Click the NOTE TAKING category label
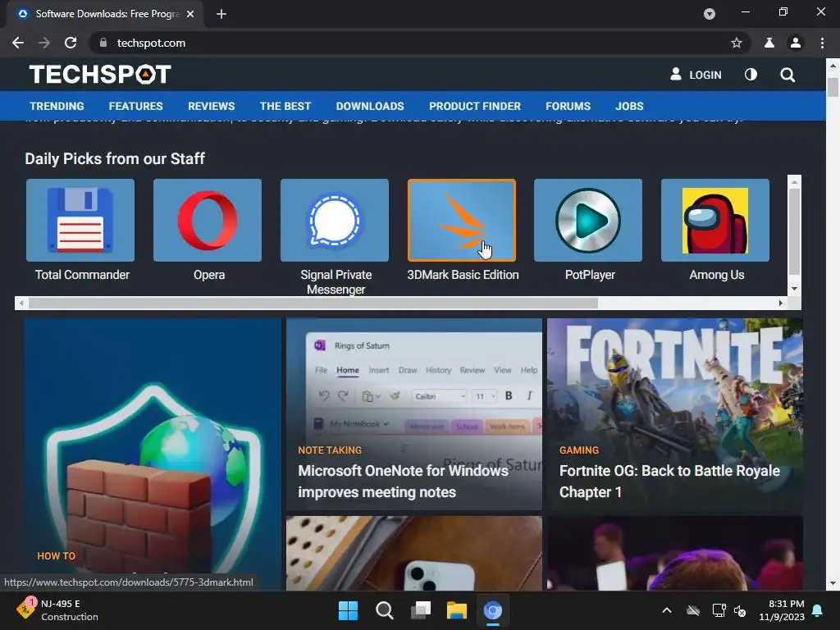Viewport: 840px width, 630px height. (x=330, y=450)
